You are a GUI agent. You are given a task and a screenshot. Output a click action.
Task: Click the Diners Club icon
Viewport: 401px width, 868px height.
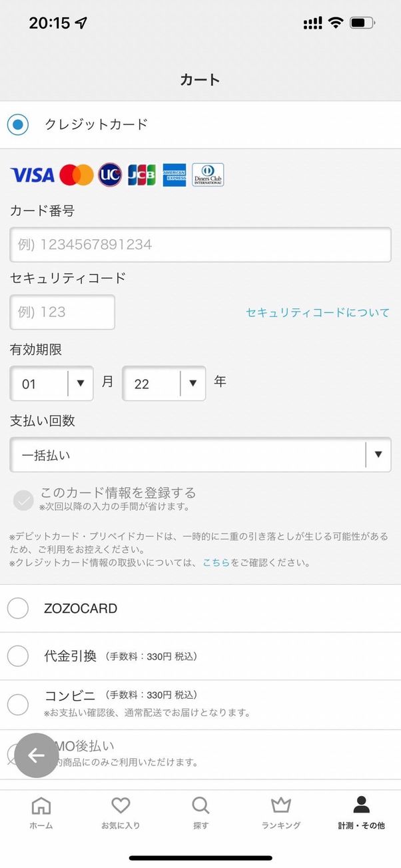(x=208, y=175)
